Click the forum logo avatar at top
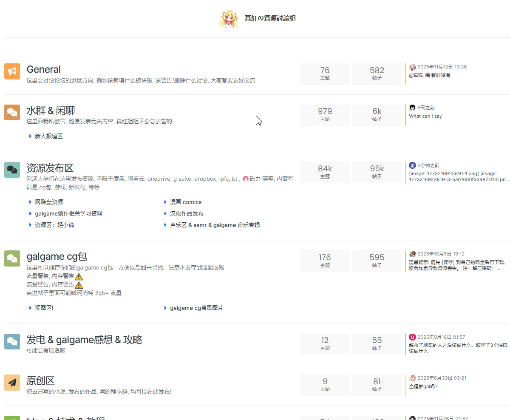510x420 pixels. (x=229, y=19)
